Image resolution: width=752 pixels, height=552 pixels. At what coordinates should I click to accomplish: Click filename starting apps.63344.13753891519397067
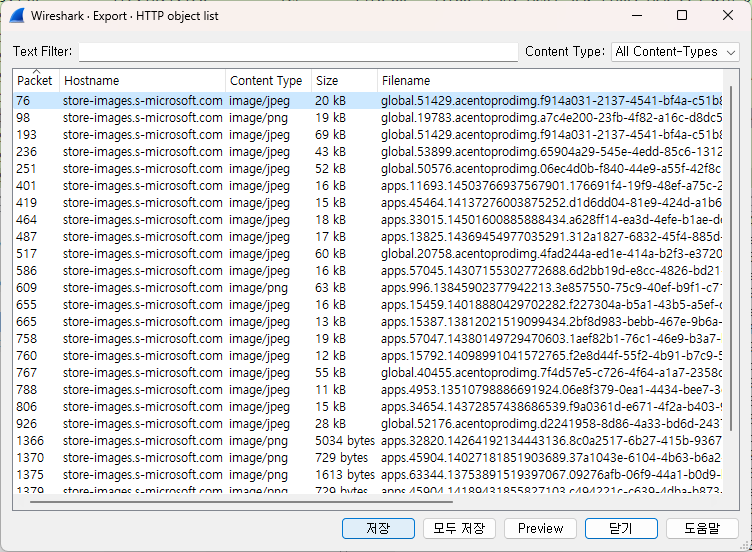coord(551,475)
